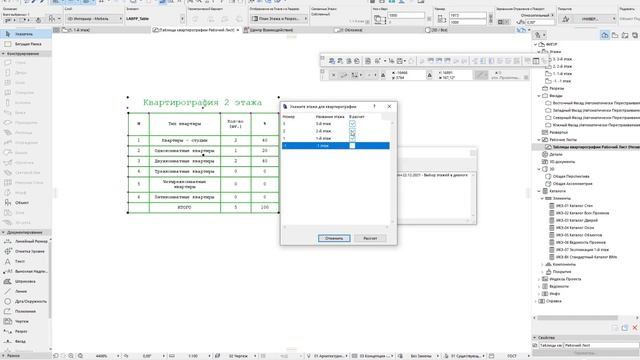The image size is (640, 360).
Task: Open the layer dropdown Интерьер - Мебель
Action: coord(94,19)
